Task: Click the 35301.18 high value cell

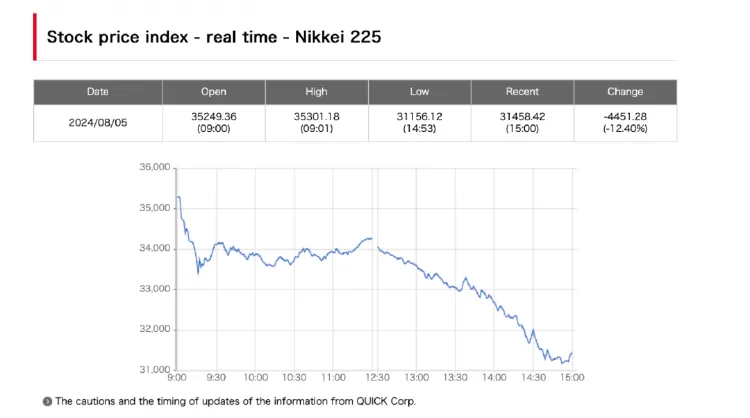Action: [x=316, y=122]
